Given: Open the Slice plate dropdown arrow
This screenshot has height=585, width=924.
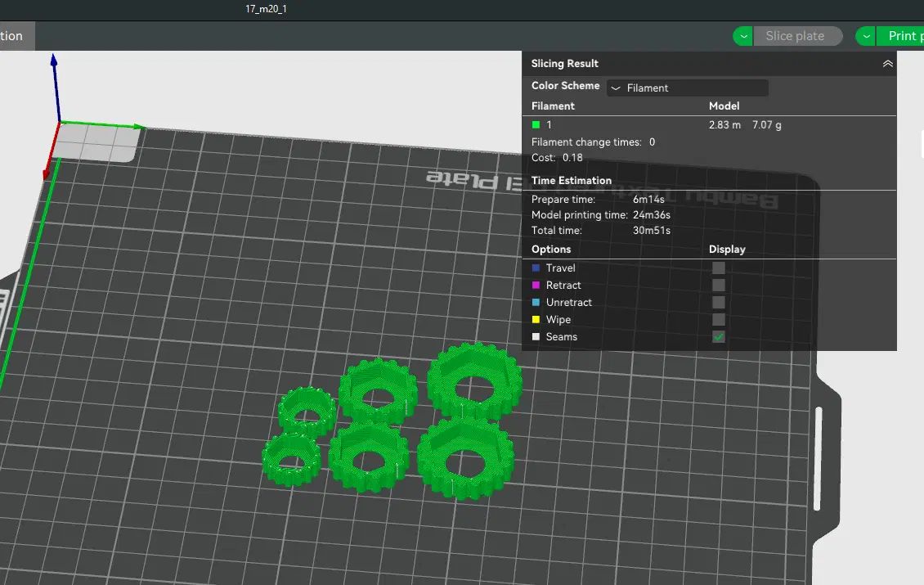Looking at the screenshot, I should (743, 36).
